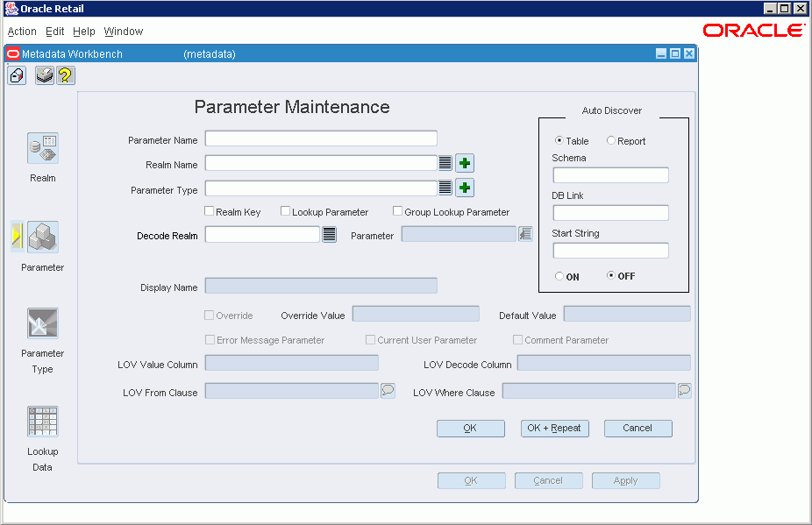The height and width of the screenshot is (525, 812).
Task: Click the Schema input field
Action: coord(610,175)
